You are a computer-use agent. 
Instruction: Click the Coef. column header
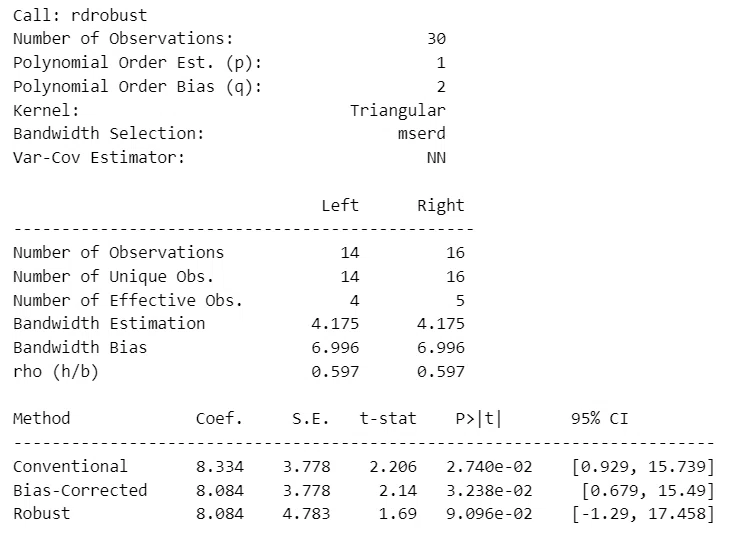219,418
